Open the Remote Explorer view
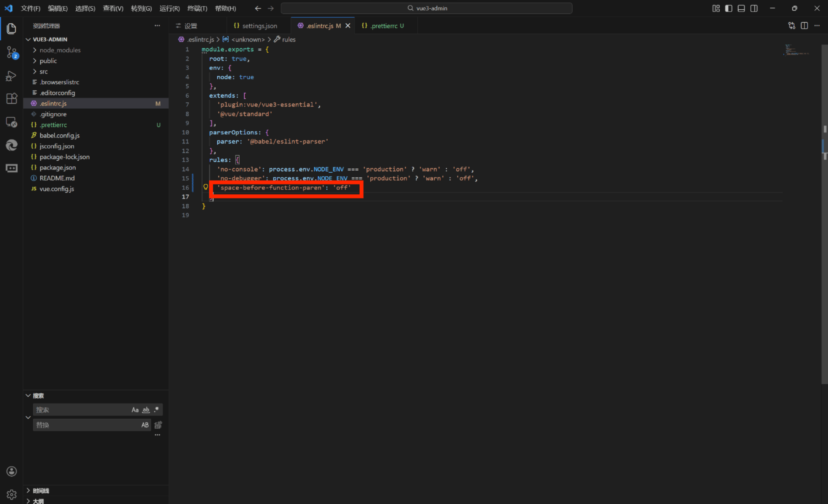The width and height of the screenshot is (828, 504). tap(11, 122)
